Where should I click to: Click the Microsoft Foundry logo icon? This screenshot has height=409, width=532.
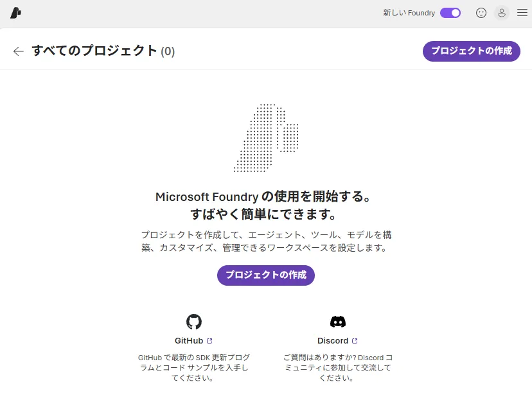click(x=15, y=13)
